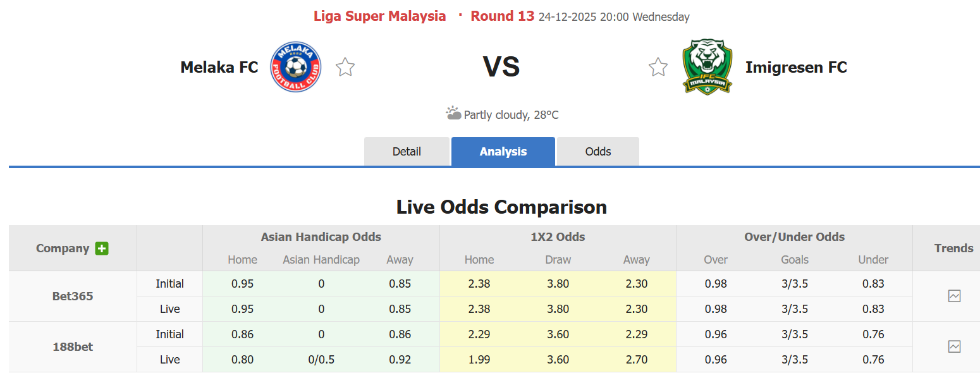Click the 188bet company name
980x373 pixels.
coord(73,346)
